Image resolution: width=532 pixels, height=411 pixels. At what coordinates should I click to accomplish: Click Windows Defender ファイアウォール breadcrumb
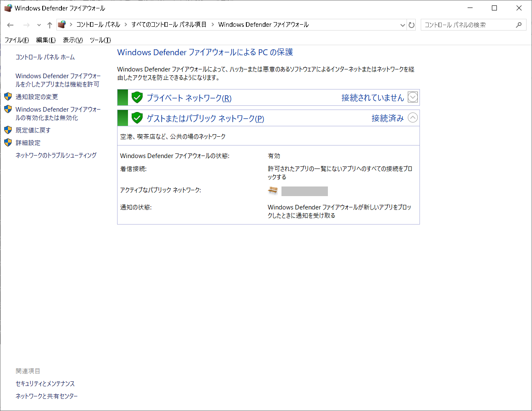tap(263, 25)
